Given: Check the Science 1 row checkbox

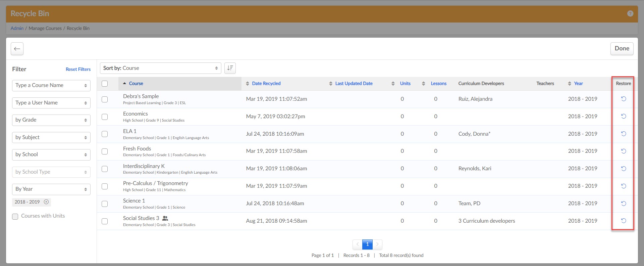Looking at the screenshot, I should 105,204.
